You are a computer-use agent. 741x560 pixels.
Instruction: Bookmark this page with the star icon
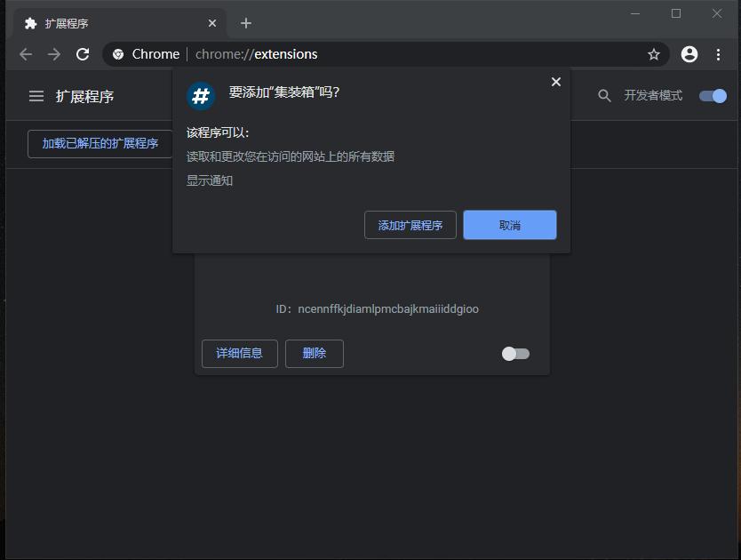(654, 54)
